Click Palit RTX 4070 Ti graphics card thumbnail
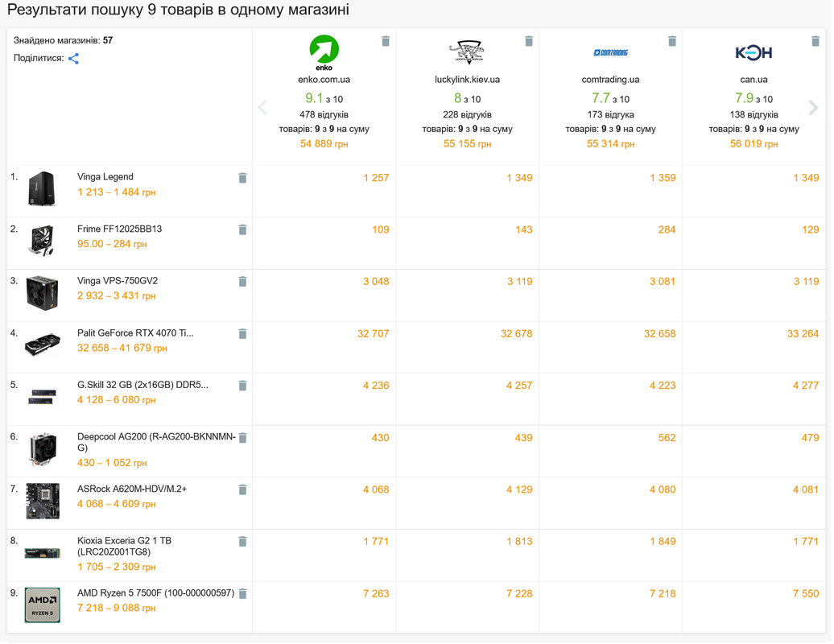Viewport: 834px width, 644px height. point(43,344)
